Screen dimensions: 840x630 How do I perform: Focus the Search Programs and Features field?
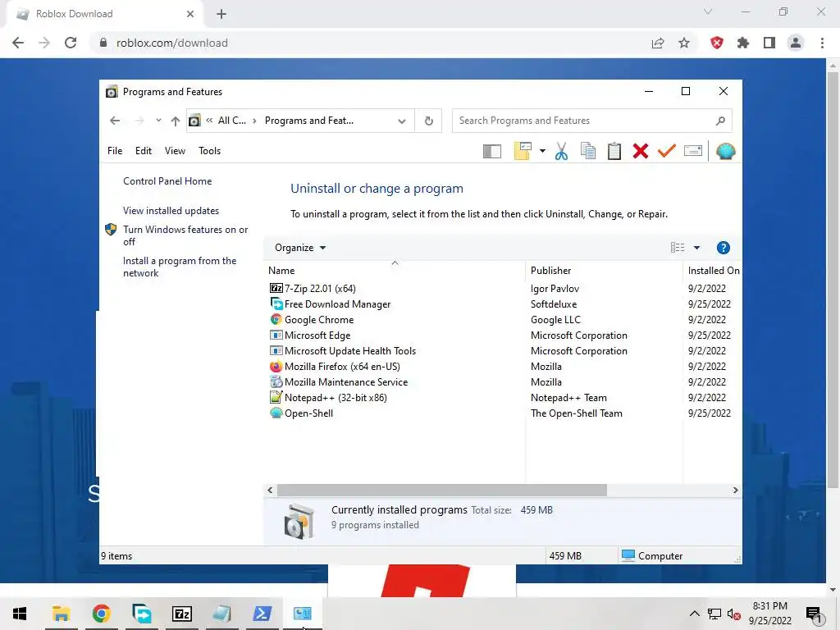click(591, 121)
